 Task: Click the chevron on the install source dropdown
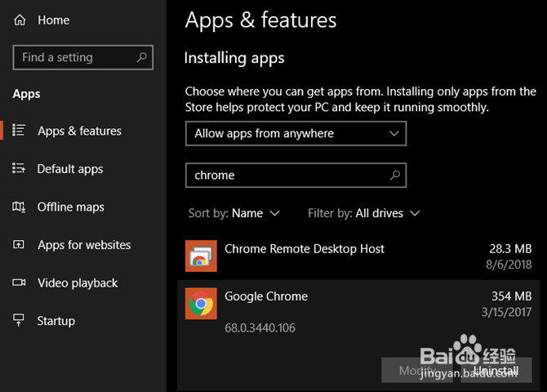click(394, 133)
